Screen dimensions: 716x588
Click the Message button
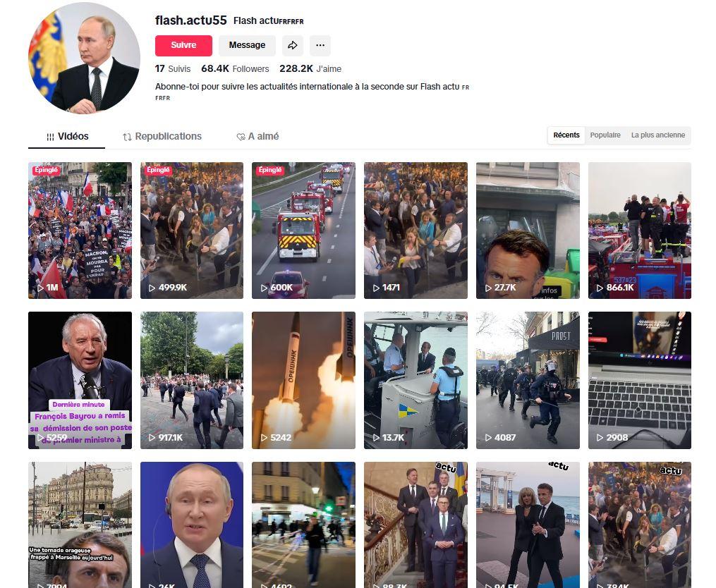click(247, 45)
